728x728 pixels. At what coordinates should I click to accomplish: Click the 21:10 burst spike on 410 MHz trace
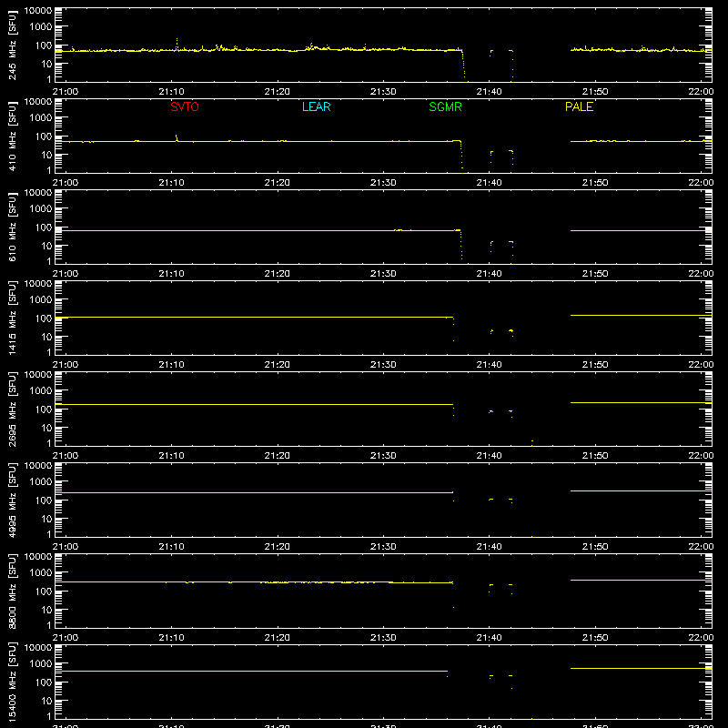click(x=177, y=137)
